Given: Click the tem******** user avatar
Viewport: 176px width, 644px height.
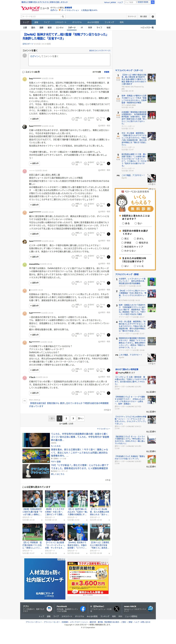Looking at the screenshot, I should (25, 242).
